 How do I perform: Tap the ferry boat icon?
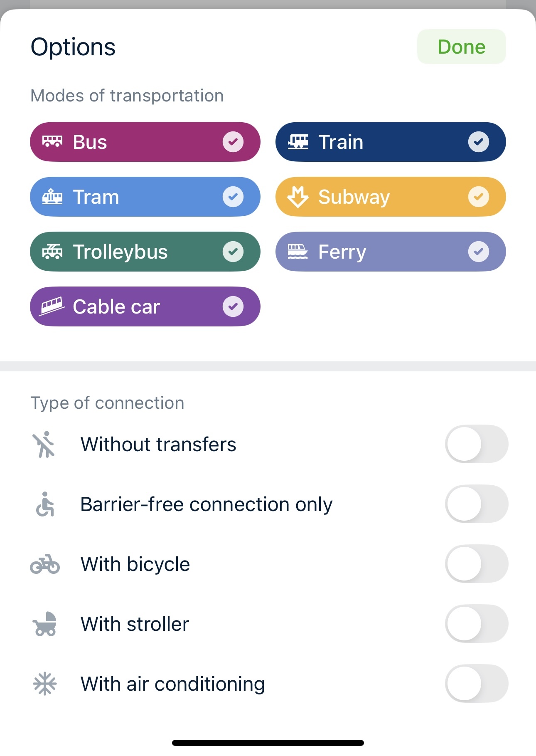point(298,252)
